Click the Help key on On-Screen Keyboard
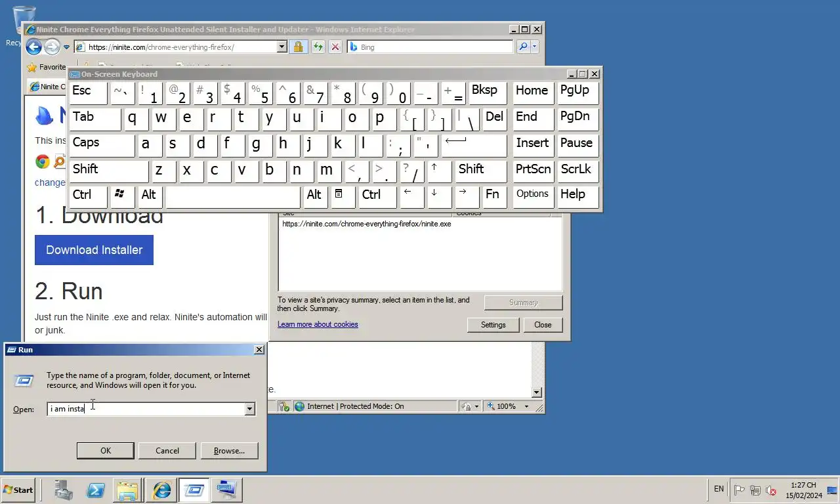The height and width of the screenshot is (504, 840). 577,196
